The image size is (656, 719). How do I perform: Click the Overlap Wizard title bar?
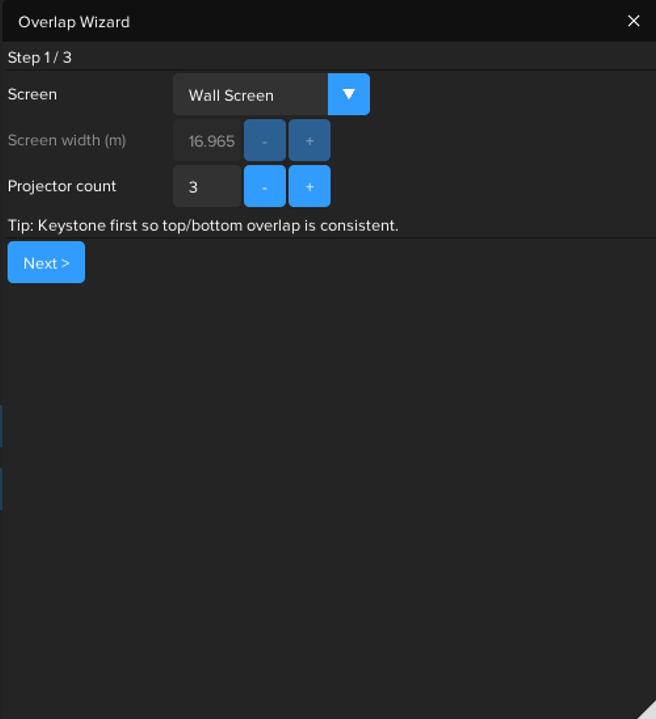point(300,21)
